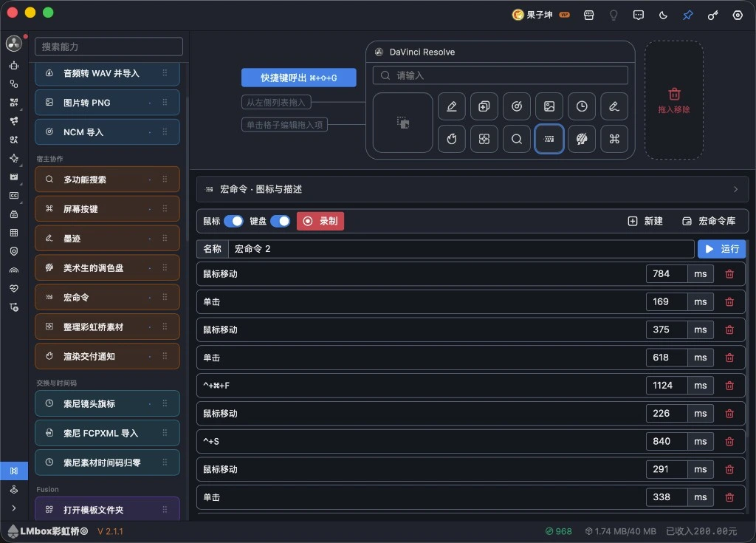Screen dimensions: 756x543
Task: Open the 宏命令库 macro library
Action: point(709,221)
